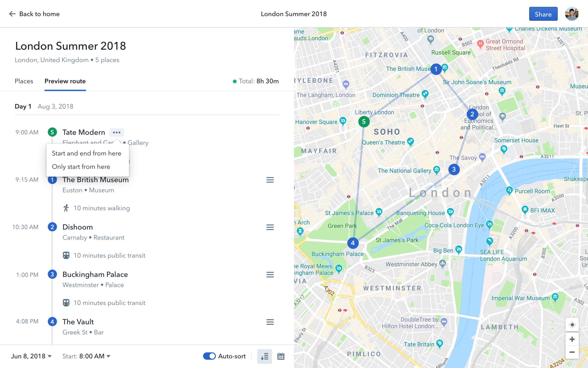Open the Tate Modern entry

click(x=84, y=132)
